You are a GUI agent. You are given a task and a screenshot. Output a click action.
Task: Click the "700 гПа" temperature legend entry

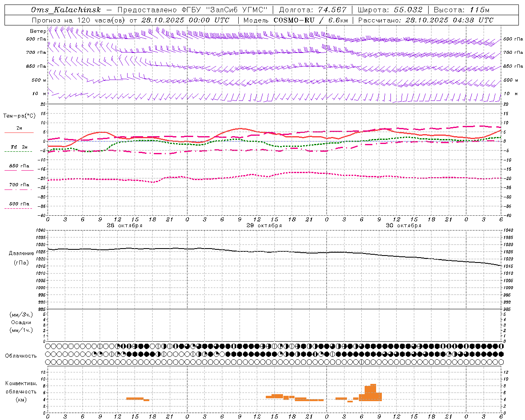click(19, 185)
